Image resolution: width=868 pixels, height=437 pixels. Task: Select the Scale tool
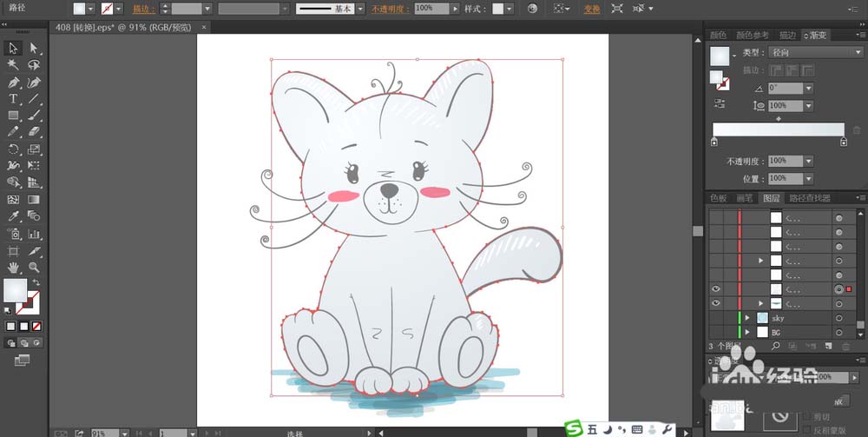pyautogui.click(x=35, y=149)
